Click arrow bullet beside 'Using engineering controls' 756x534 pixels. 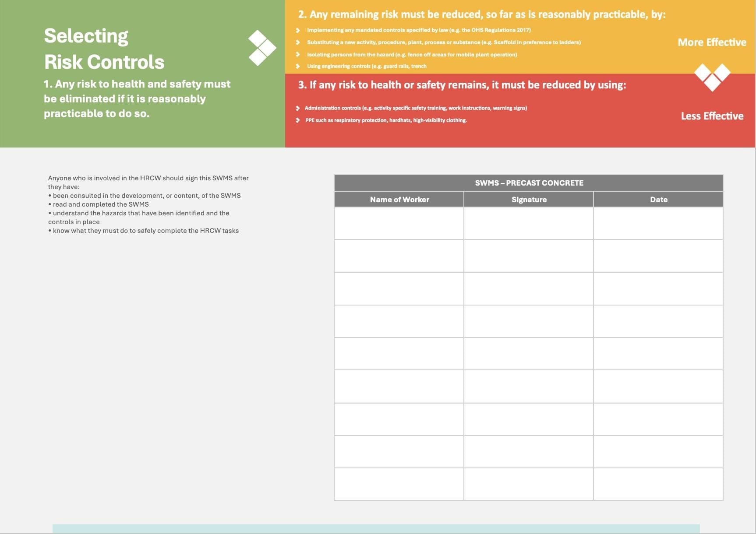298,66
